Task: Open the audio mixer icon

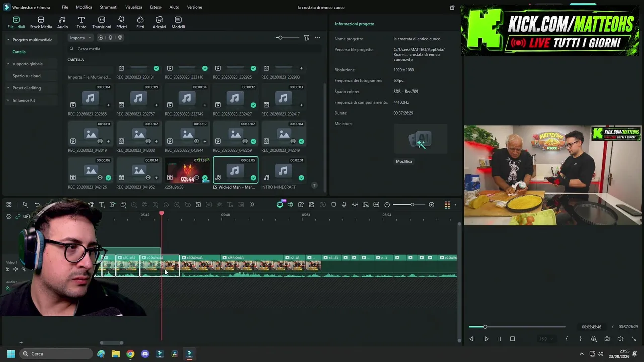Action: click(x=355, y=205)
